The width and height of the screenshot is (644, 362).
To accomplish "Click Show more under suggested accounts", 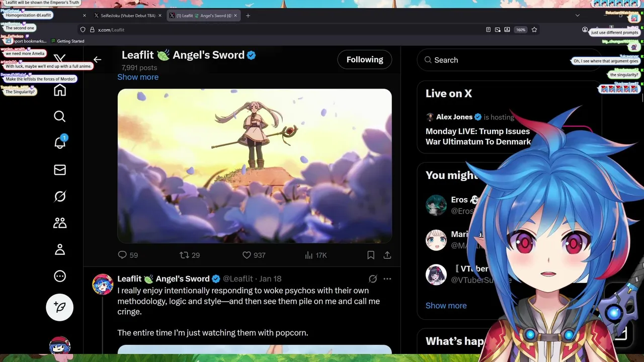I will [x=446, y=306].
